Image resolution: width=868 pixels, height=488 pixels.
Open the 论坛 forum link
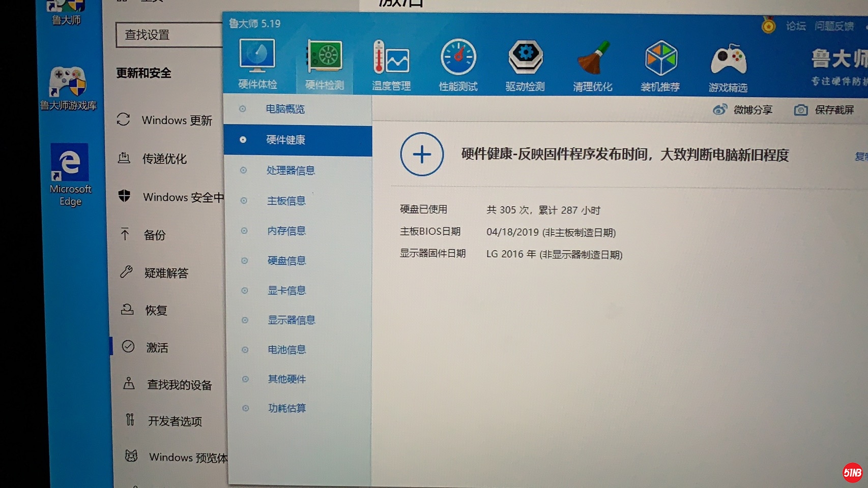coord(796,26)
